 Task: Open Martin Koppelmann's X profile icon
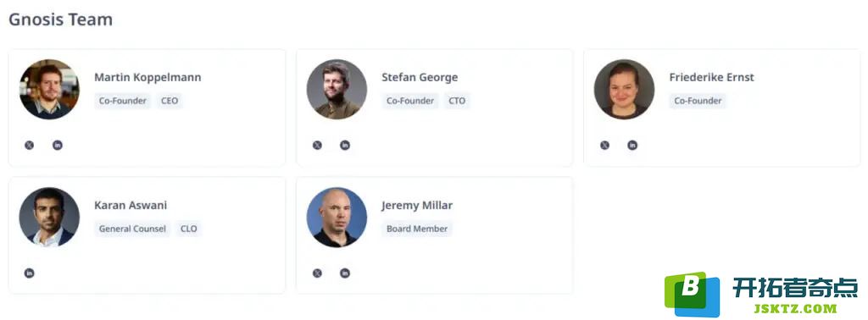[x=30, y=146]
